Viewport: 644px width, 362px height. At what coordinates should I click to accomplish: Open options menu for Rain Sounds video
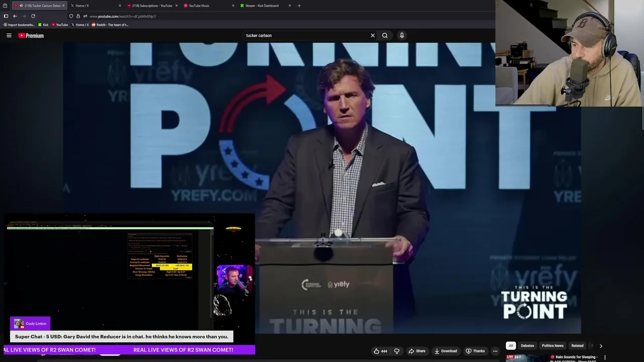[x=605, y=357]
